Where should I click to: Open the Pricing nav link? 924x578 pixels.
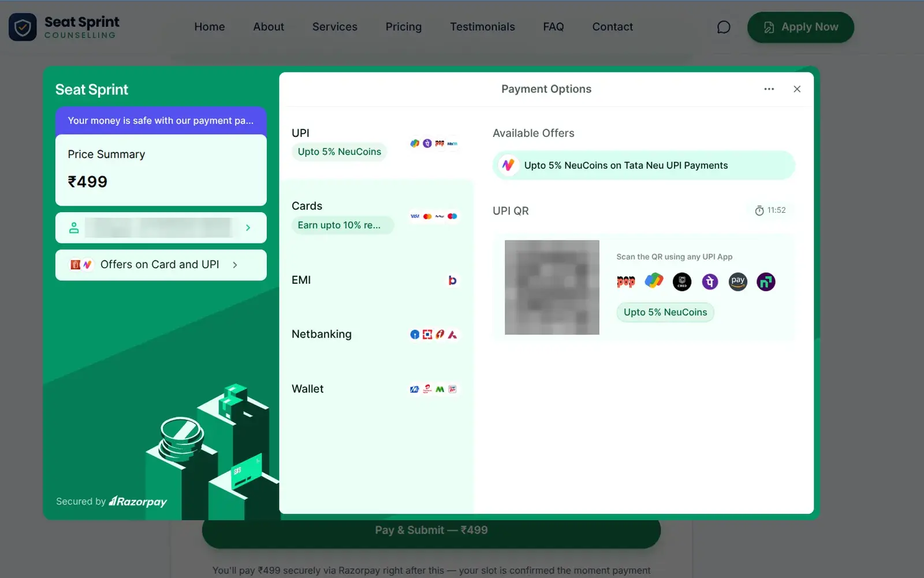(404, 27)
